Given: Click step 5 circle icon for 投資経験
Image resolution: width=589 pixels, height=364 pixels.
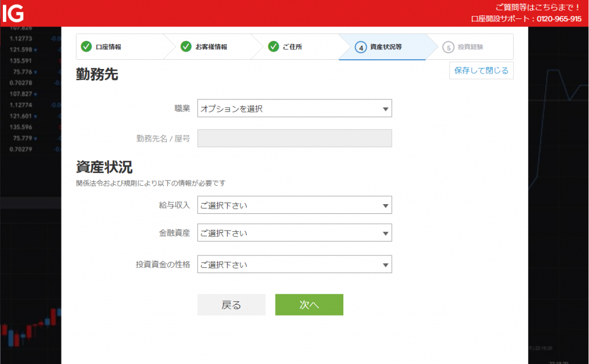Looking at the screenshot, I should (x=448, y=47).
